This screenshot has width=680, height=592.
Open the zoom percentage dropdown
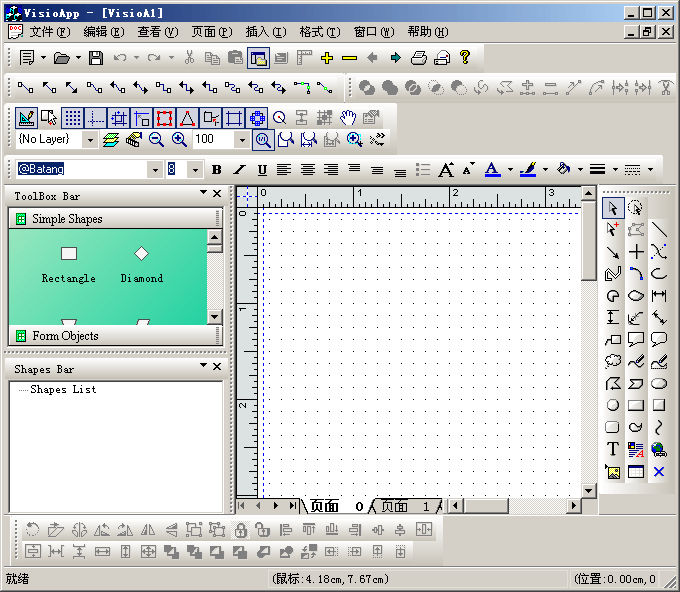pyautogui.click(x=241, y=140)
